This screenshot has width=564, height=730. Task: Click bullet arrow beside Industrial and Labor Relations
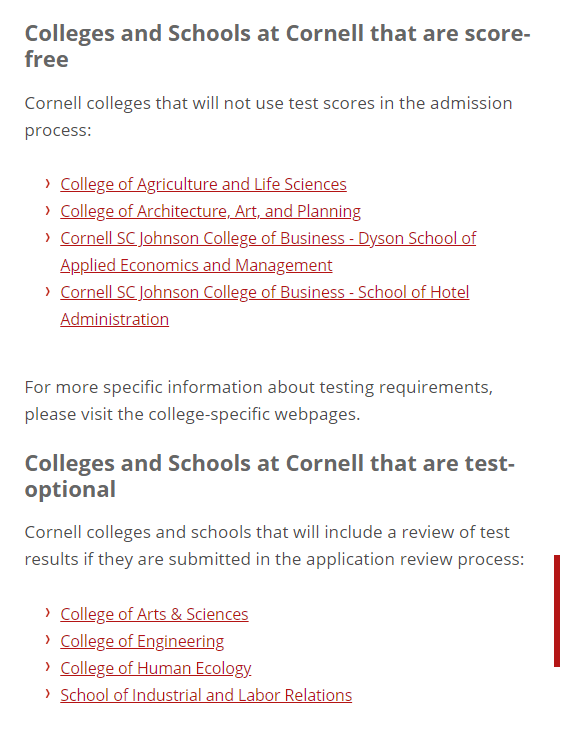click(x=48, y=695)
